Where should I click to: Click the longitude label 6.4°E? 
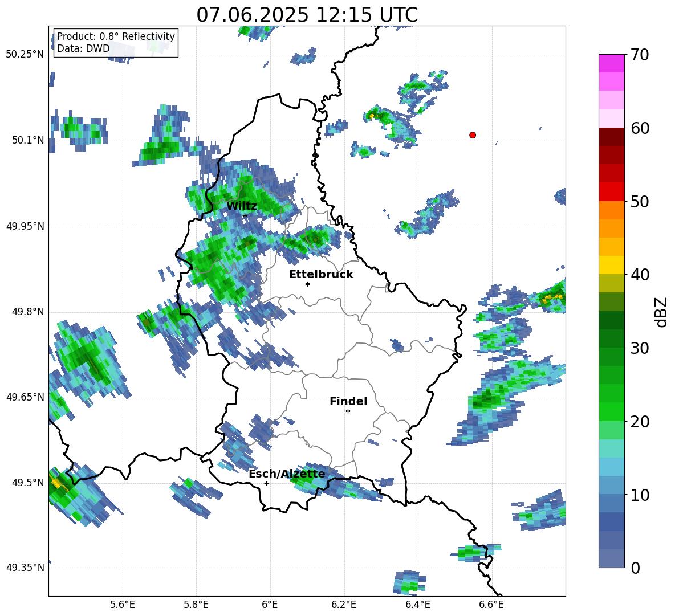[417, 605]
